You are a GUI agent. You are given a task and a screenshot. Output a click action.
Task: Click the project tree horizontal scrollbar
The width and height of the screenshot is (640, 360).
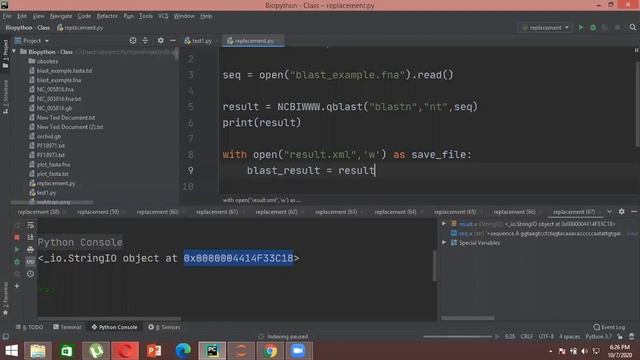[52, 202]
